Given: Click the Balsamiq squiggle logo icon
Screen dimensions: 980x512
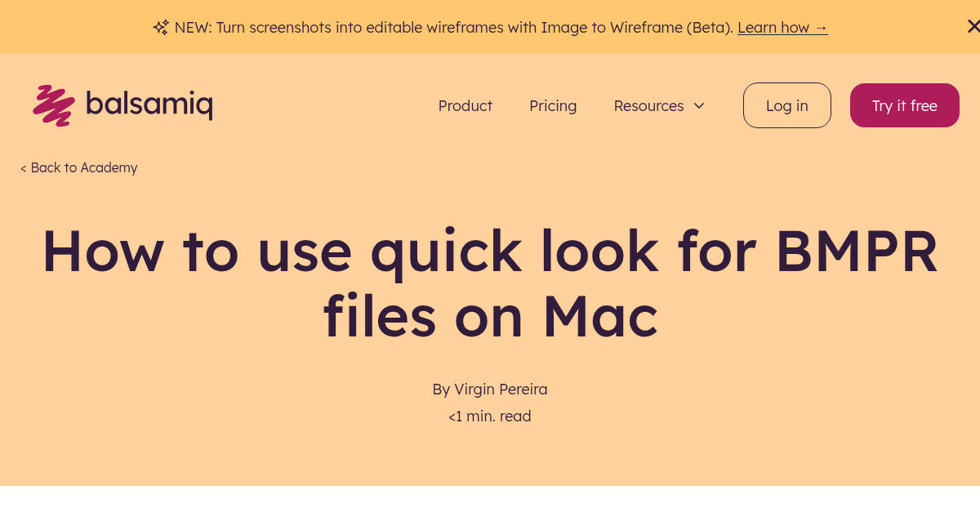Looking at the screenshot, I should [x=54, y=105].
